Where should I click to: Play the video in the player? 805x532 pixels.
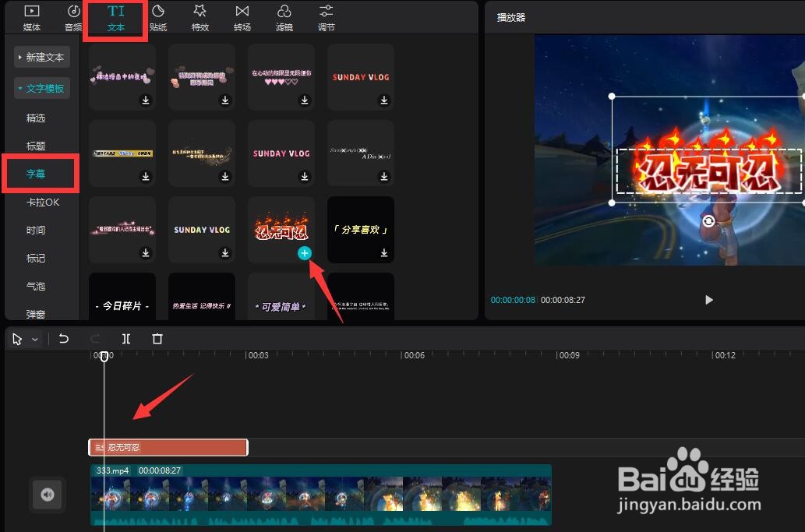pos(709,300)
